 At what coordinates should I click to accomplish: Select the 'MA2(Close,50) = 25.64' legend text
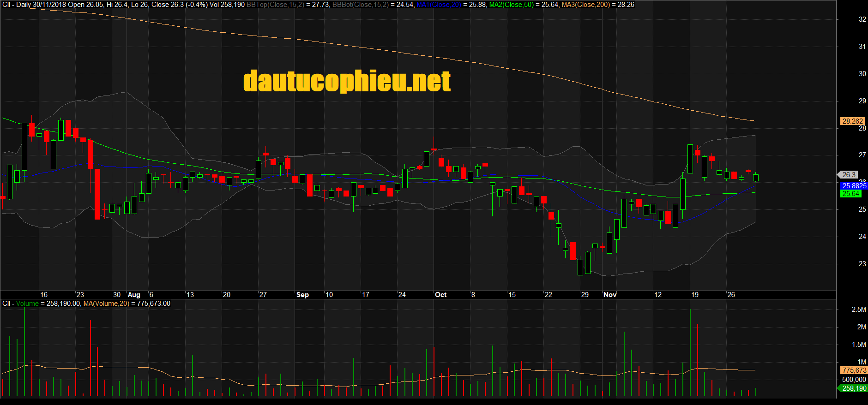click(x=524, y=5)
